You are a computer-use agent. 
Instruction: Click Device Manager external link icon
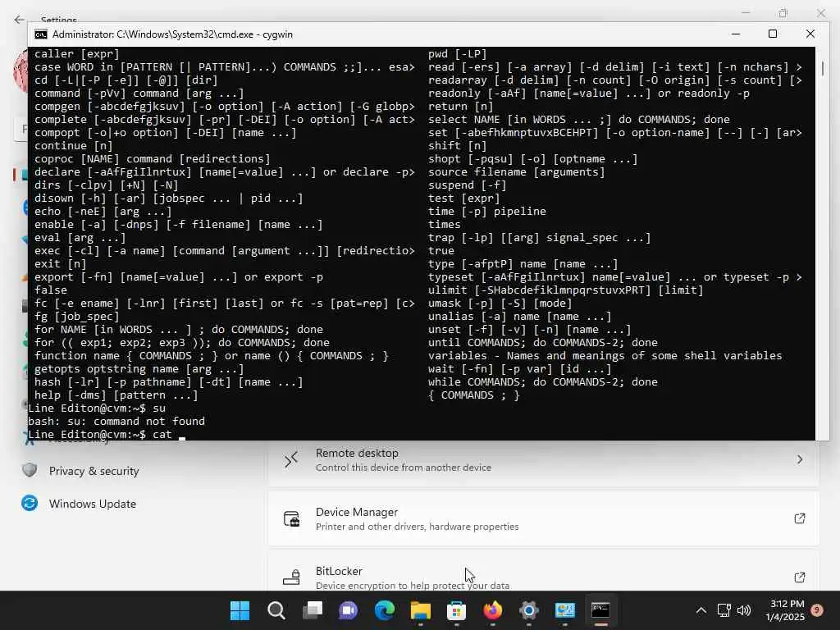pos(799,518)
